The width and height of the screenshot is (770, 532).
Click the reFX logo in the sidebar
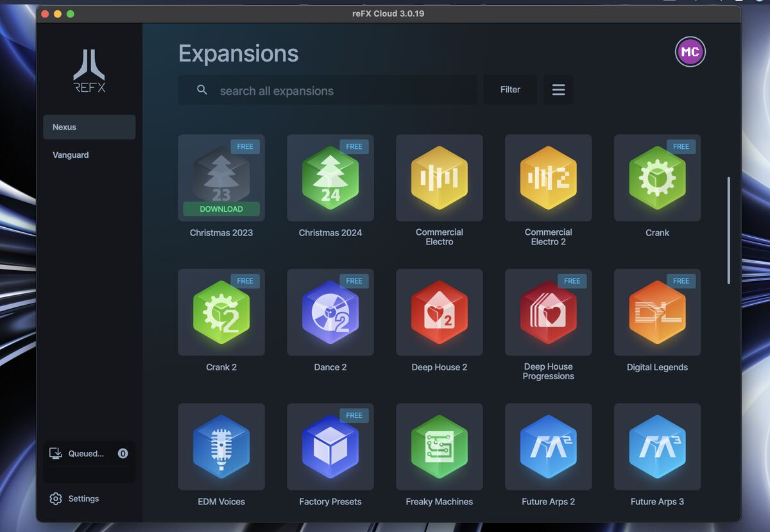(x=89, y=71)
